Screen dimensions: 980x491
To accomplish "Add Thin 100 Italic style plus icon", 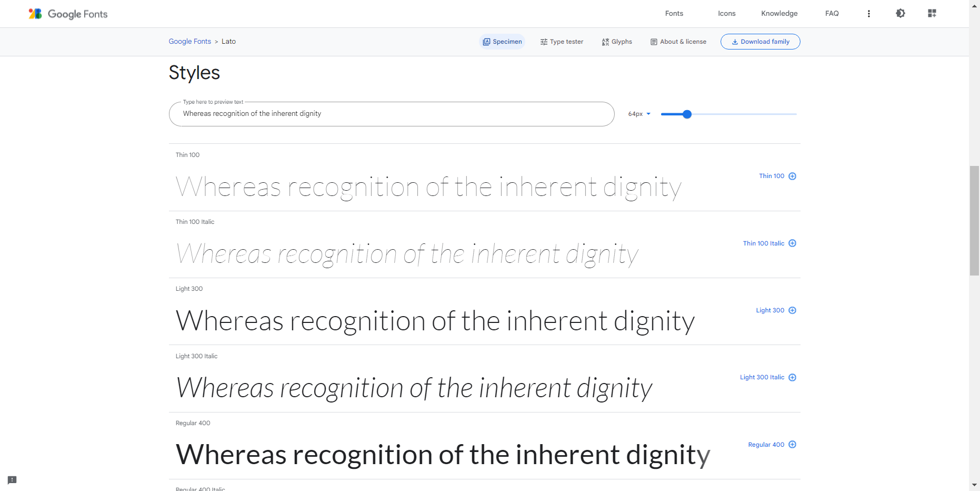I will (x=792, y=243).
